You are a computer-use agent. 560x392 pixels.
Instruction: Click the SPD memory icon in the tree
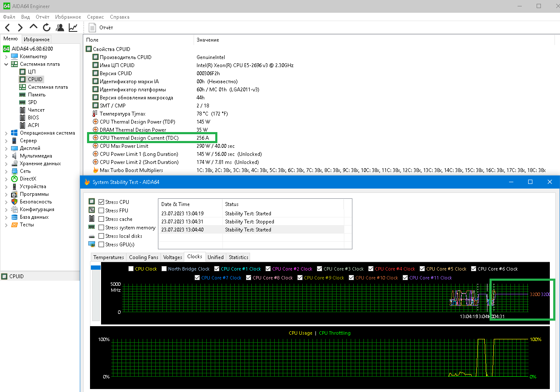(x=23, y=102)
